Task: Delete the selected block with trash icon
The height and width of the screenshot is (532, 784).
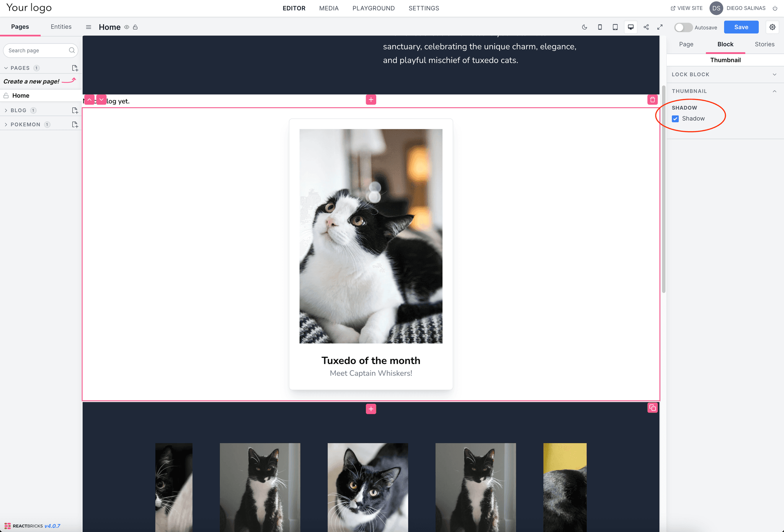Action: pos(653,100)
